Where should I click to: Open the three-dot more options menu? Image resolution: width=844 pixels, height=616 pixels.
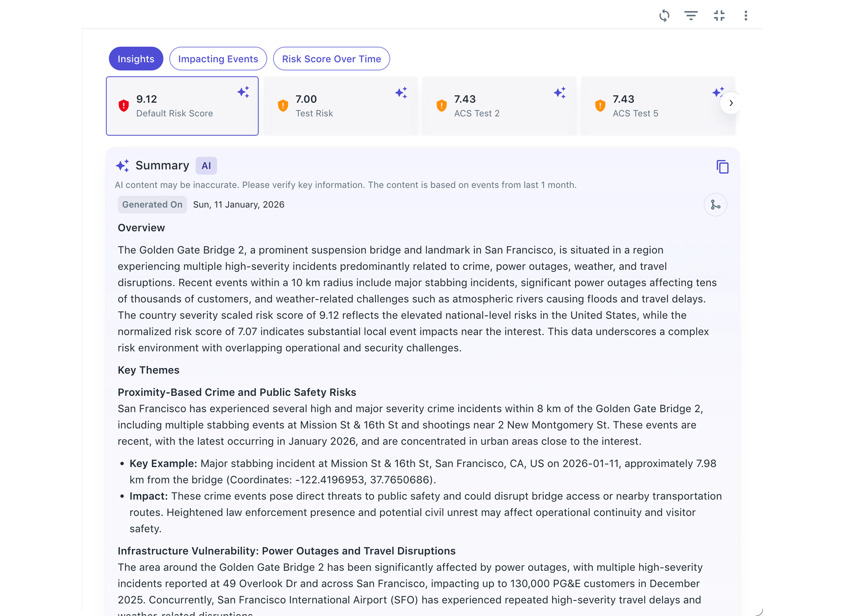pyautogui.click(x=745, y=16)
